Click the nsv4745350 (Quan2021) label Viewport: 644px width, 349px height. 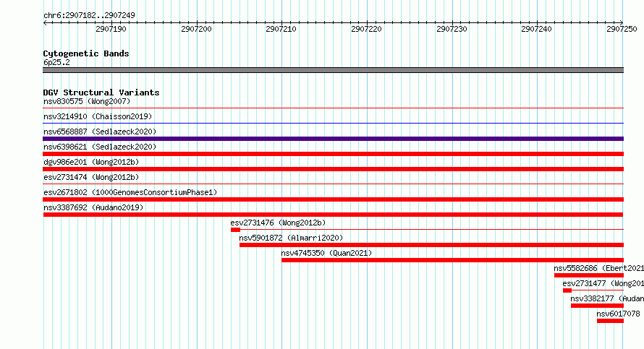pos(326,253)
